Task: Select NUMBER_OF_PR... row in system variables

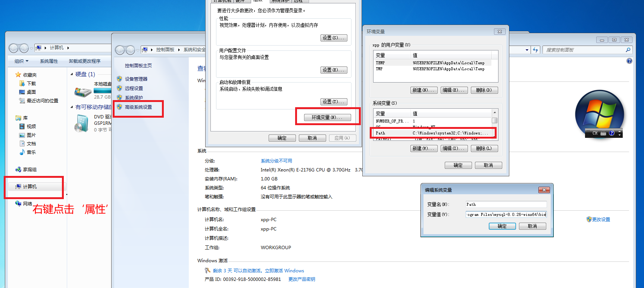Action: point(433,121)
